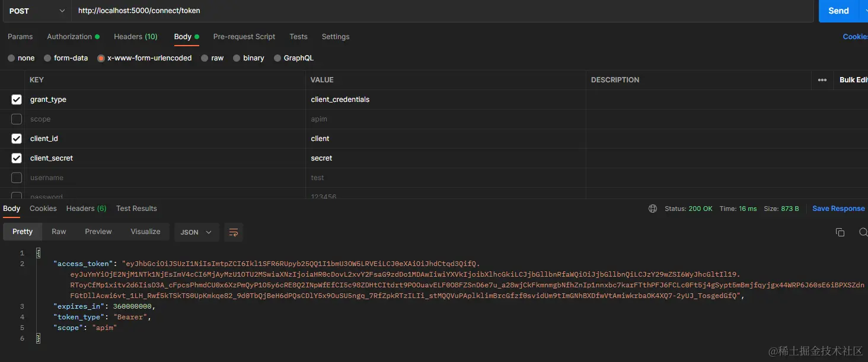Screen dimensions: 868x362
Task: Click the VALUE column header
Action: (x=322, y=80)
